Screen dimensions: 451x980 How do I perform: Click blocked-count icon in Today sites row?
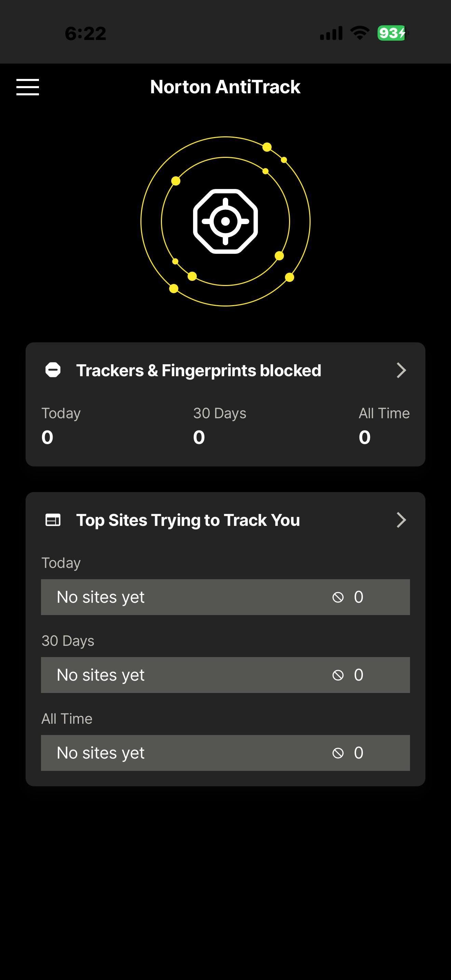point(338,597)
